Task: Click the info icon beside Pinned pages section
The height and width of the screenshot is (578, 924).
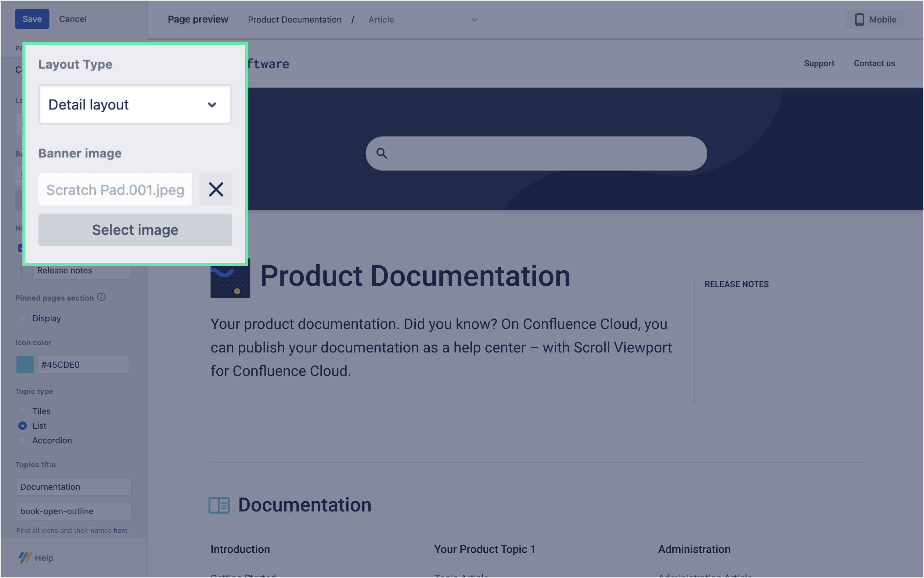Action: [x=101, y=297]
